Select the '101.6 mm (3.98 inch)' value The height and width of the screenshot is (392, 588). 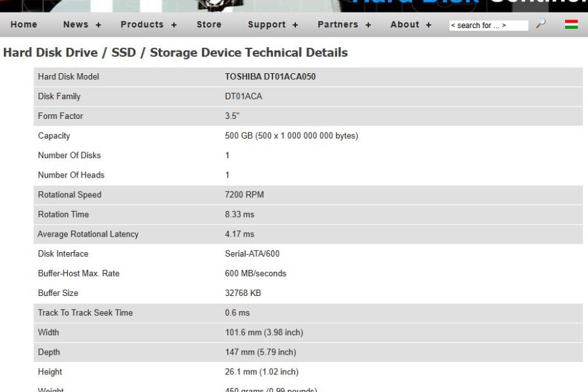tap(264, 333)
